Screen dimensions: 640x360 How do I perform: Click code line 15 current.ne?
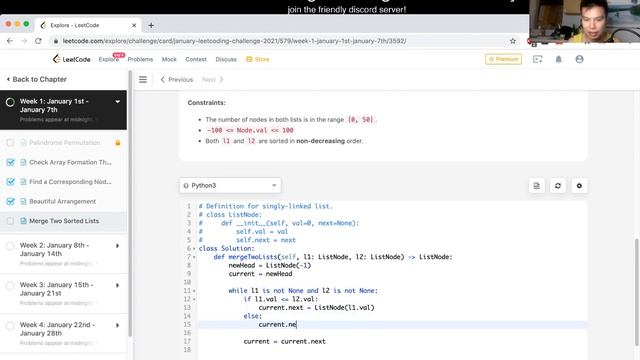click(278, 324)
